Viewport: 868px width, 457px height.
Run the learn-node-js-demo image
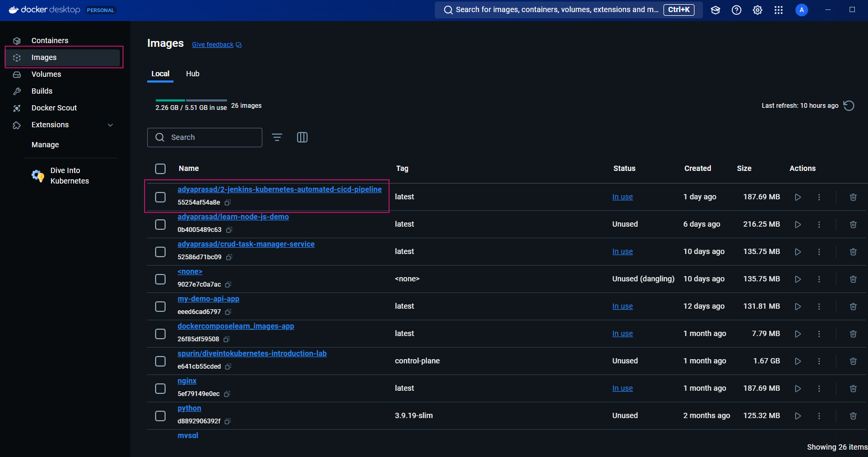pos(798,225)
